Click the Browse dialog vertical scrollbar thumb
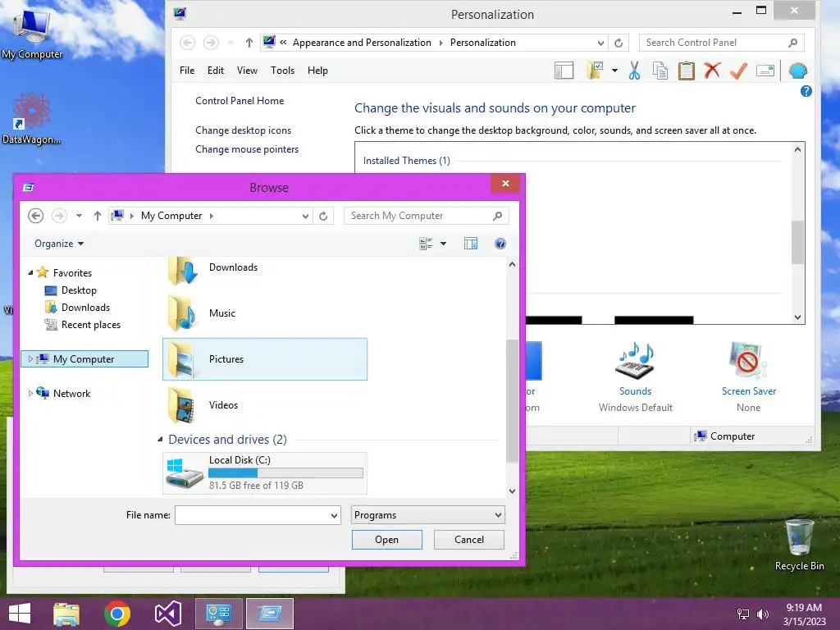This screenshot has height=630, width=840. [x=512, y=400]
